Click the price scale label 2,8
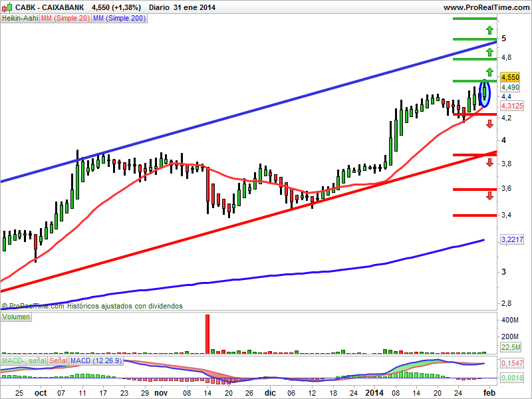The image size is (532, 399). [506, 303]
